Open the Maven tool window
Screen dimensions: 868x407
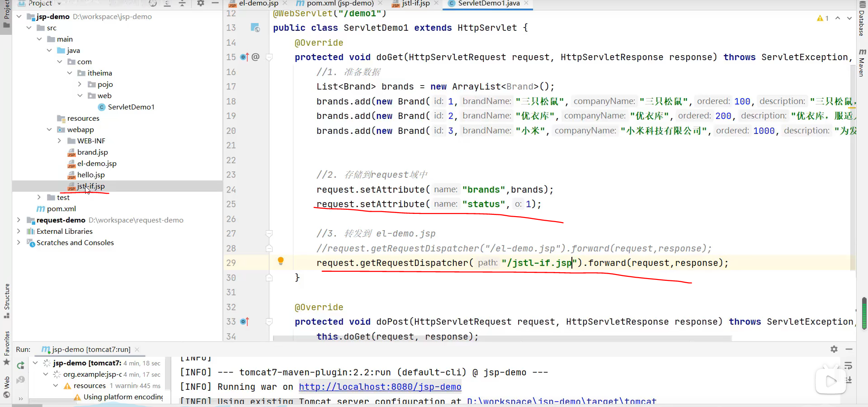(862, 63)
